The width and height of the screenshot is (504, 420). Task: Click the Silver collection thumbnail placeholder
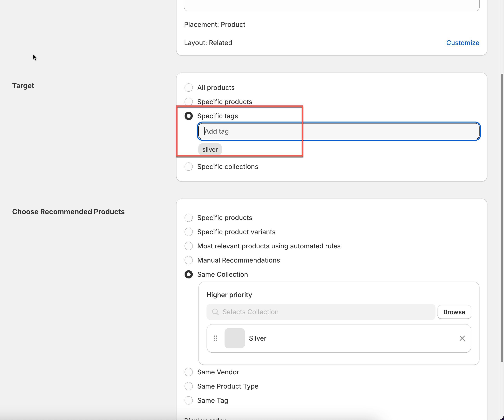[234, 338]
